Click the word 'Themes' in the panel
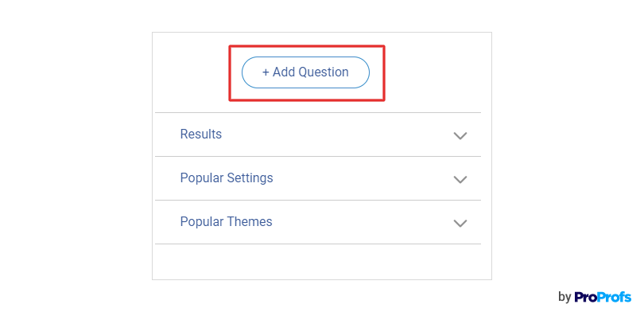Screen dimensions: 644x312 click(250, 221)
